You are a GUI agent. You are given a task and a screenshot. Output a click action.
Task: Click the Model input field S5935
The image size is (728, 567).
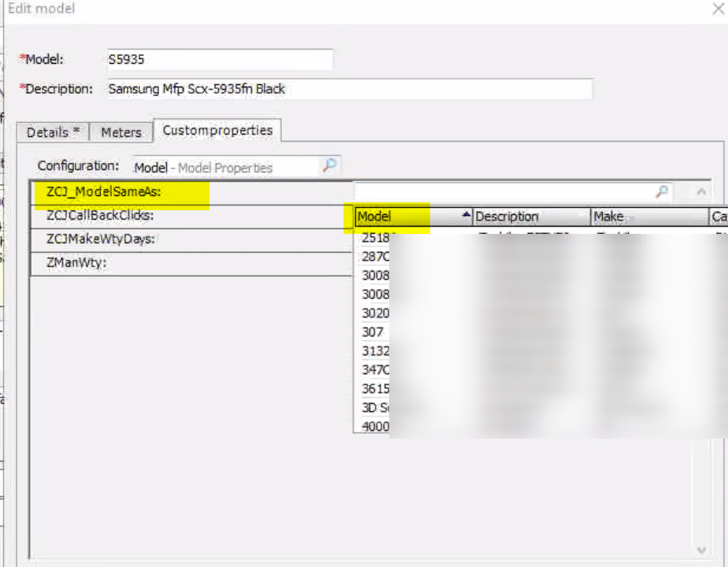tap(220, 60)
